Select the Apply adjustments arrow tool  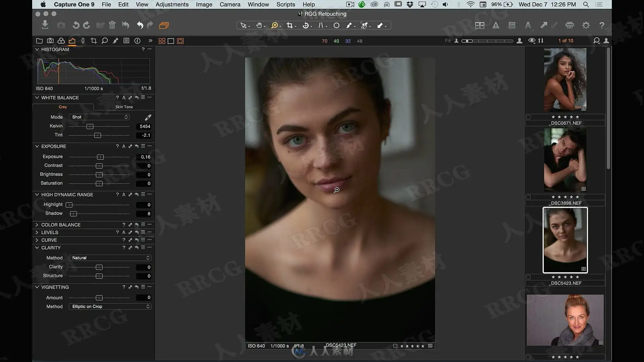380,25
